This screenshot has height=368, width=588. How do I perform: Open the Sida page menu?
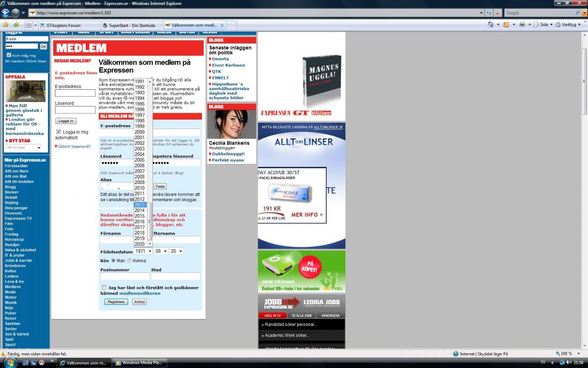[x=543, y=25]
